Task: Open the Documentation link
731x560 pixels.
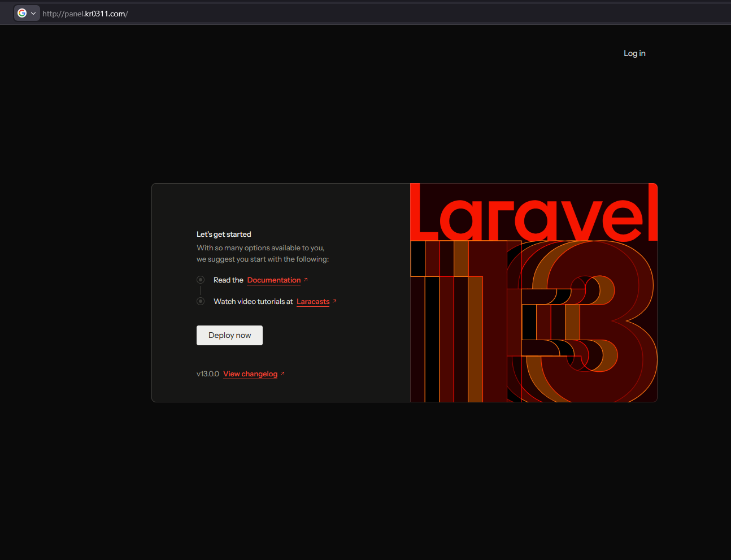Action: point(273,280)
